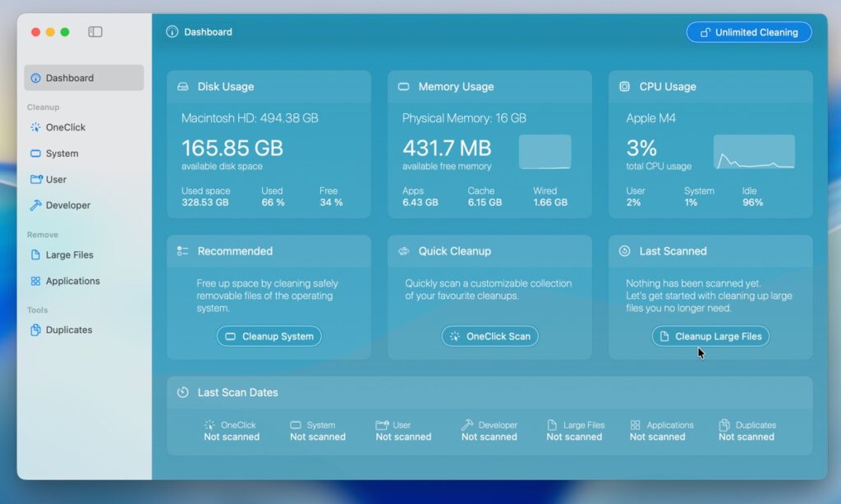Screen dimensions: 841x504
Task: Click the Last Scan Dates history icon
Action: (183, 392)
